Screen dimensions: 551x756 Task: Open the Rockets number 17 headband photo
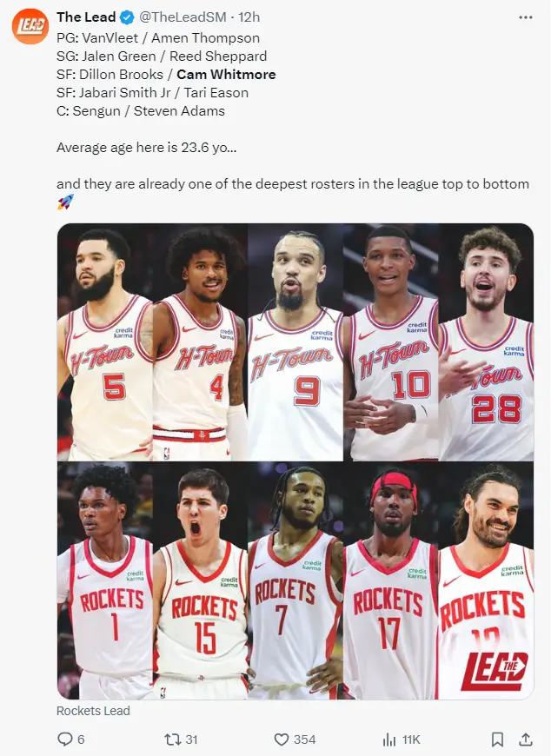(x=391, y=580)
